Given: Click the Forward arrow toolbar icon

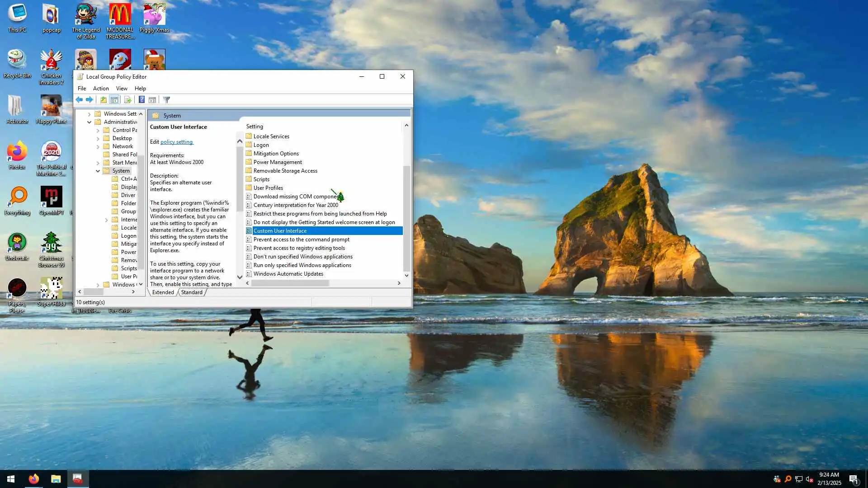Looking at the screenshot, I should tap(90, 100).
